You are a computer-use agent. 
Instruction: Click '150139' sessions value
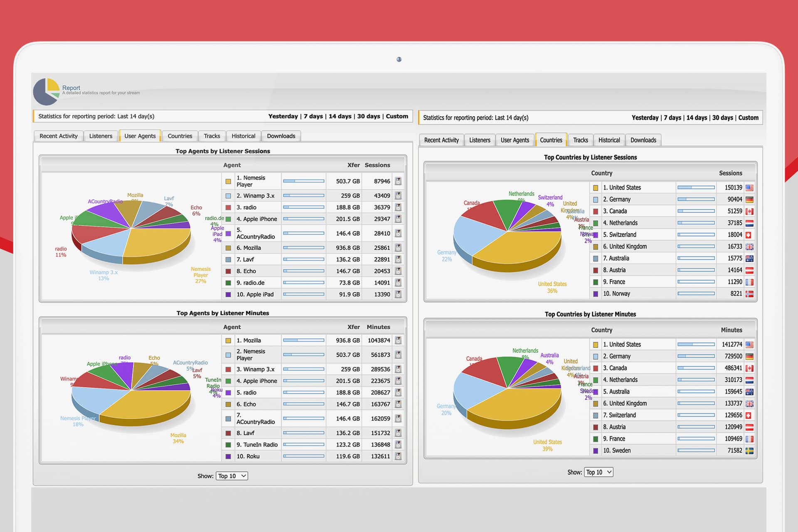point(733,188)
